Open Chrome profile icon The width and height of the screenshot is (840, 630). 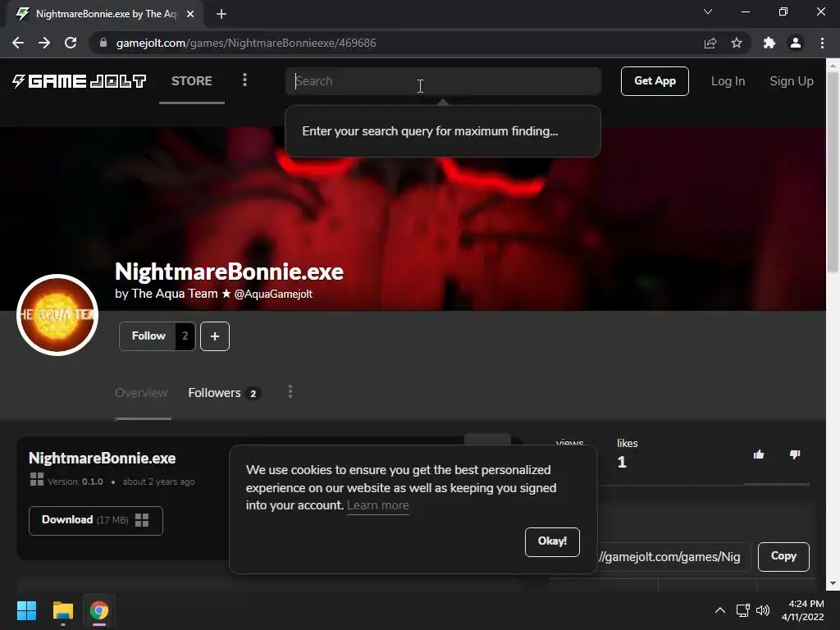point(796,43)
